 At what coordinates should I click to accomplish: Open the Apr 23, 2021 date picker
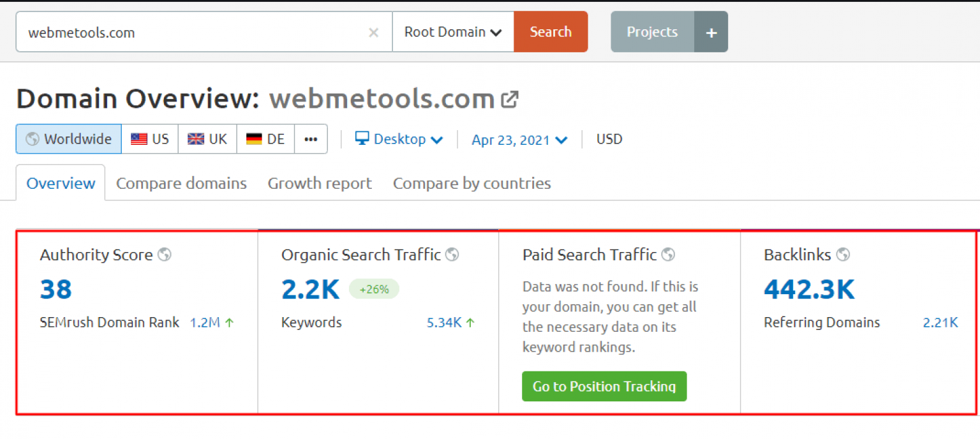[518, 139]
